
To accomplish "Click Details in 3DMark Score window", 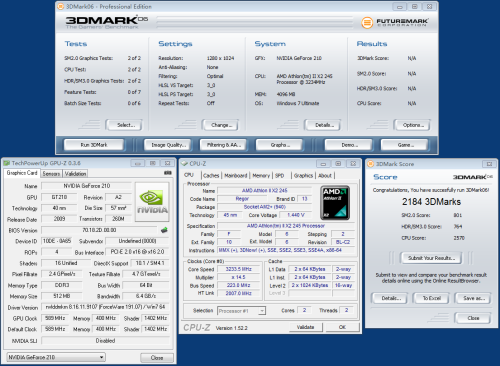I will tap(390, 298).
